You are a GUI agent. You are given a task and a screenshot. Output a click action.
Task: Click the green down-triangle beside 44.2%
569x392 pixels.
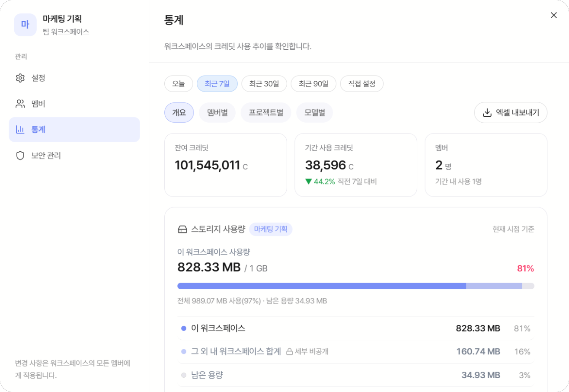coord(308,182)
